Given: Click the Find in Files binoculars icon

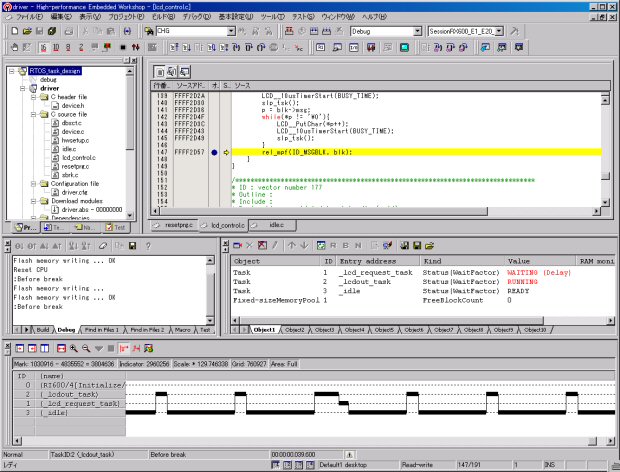Looking at the screenshot, I should click(x=149, y=31).
